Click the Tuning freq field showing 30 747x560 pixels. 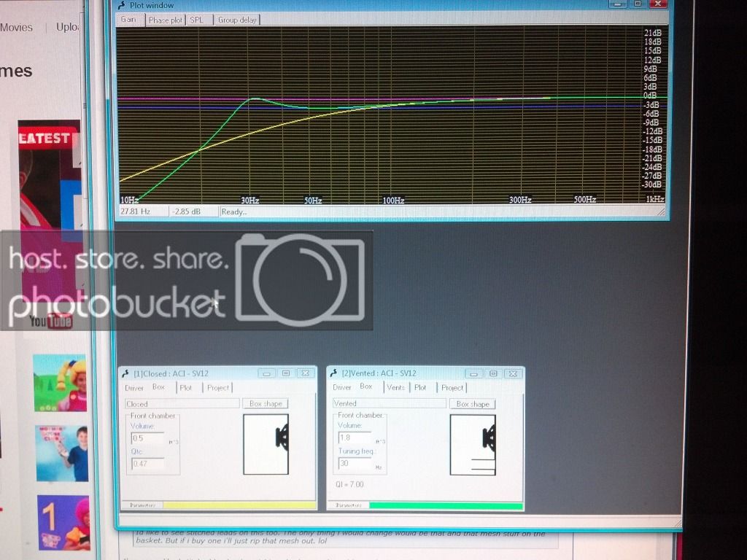[x=355, y=463]
